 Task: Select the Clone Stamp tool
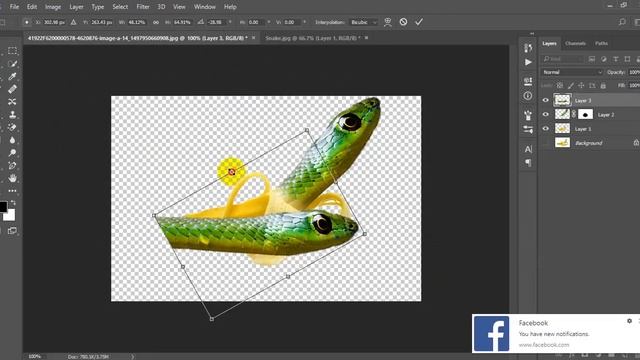click(13, 114)
